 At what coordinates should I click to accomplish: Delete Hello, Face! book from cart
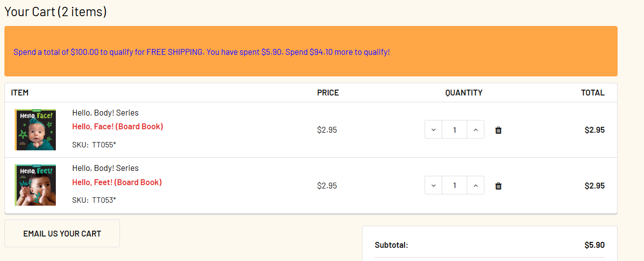pos(499,130)
